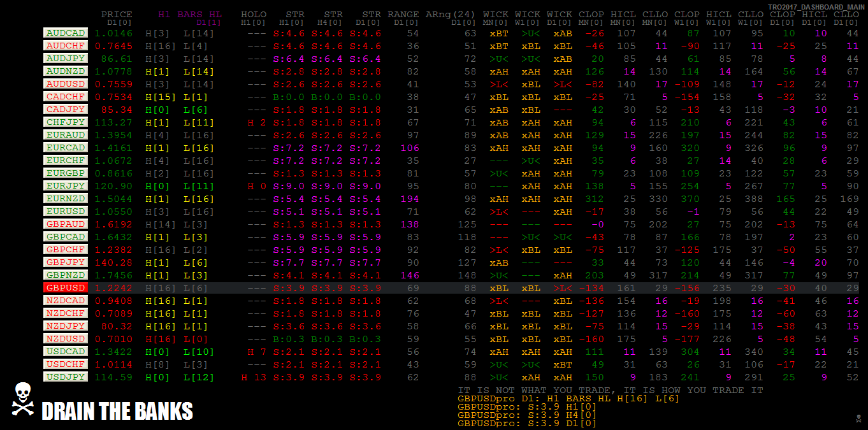Click the small skull icon at bottom right
The height and width of the screenshot is (430, 868).
click(x=857, y=418)
